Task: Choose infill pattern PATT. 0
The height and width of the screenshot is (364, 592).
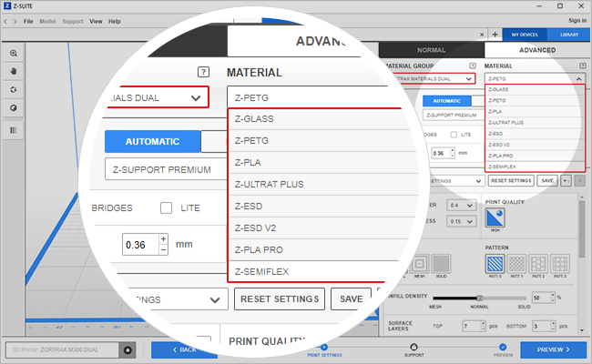Action: click(x=495, y=264)
